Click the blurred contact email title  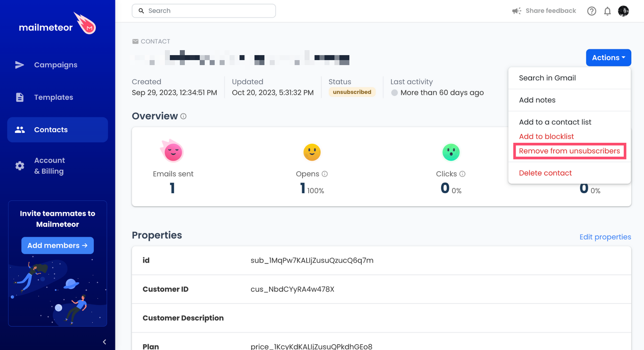[242, 58]
